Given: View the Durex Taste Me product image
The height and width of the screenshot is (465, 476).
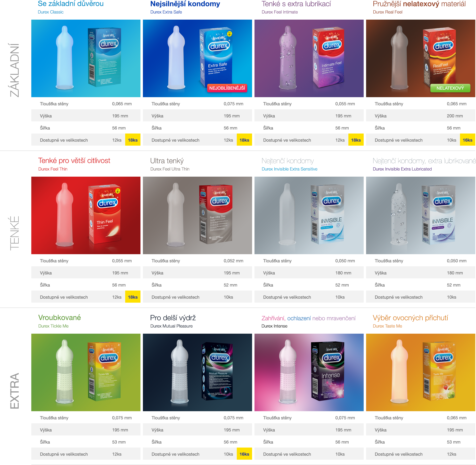Looking at the screenshot, I should pyautogui.click(x=420, y=372).
